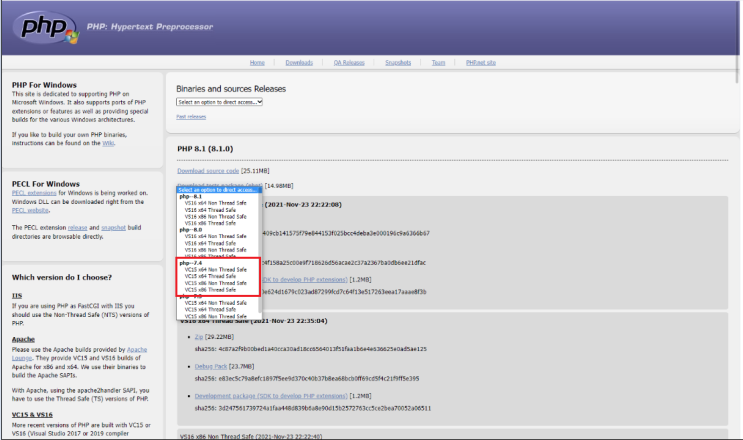
Task: Click the IIS heading in the sidebar
Action: tap(17, 296)
